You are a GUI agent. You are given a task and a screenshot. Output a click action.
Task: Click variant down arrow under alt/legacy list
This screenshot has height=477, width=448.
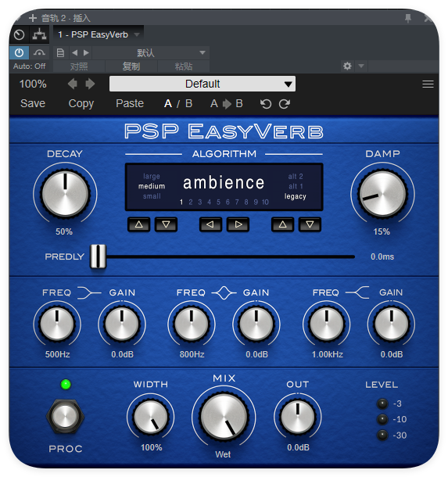tap(310, 224)
